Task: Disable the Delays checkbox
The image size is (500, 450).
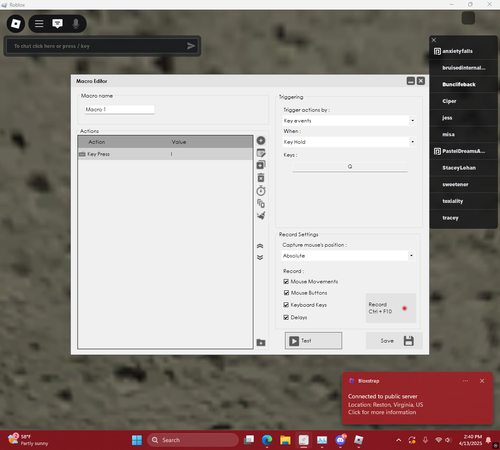Action: [x=286, y=317]
